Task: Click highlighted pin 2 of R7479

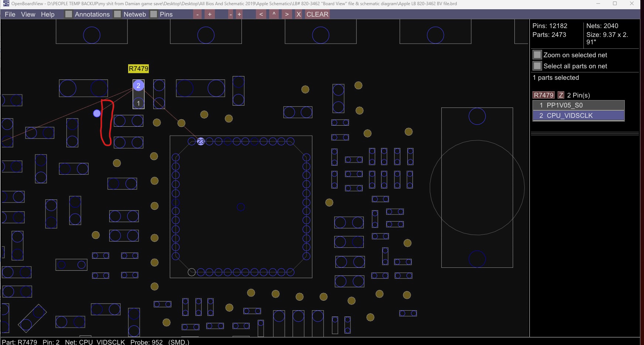Action: tap(138, 86)
